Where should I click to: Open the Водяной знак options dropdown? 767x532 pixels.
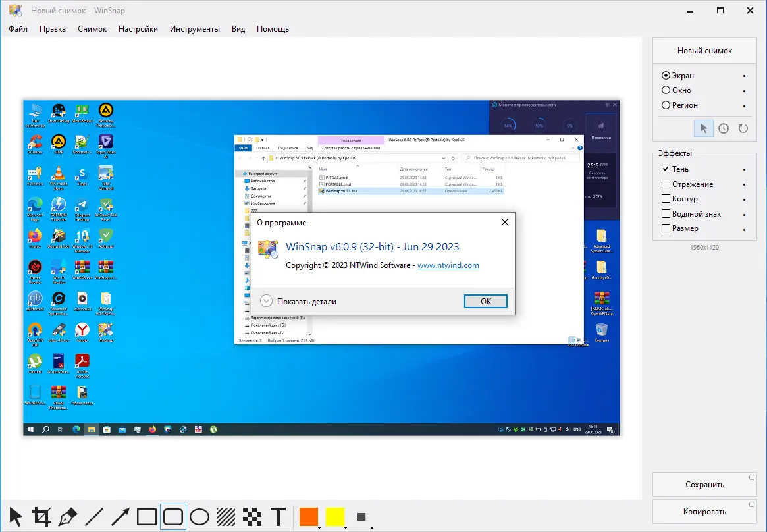tap(745, 213)
